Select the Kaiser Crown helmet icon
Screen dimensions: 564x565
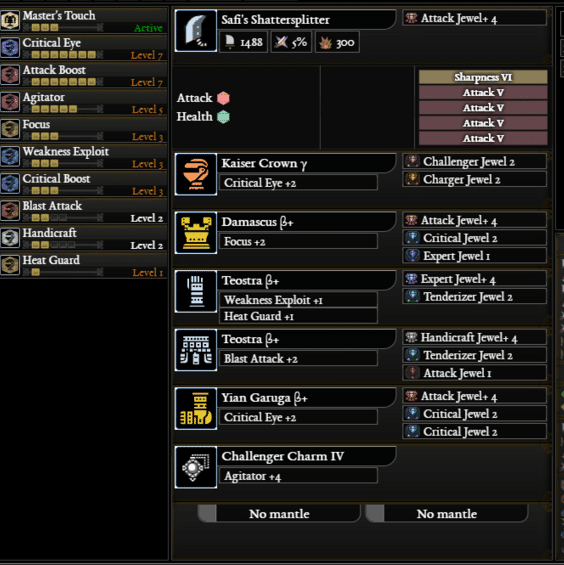[196, 174]
